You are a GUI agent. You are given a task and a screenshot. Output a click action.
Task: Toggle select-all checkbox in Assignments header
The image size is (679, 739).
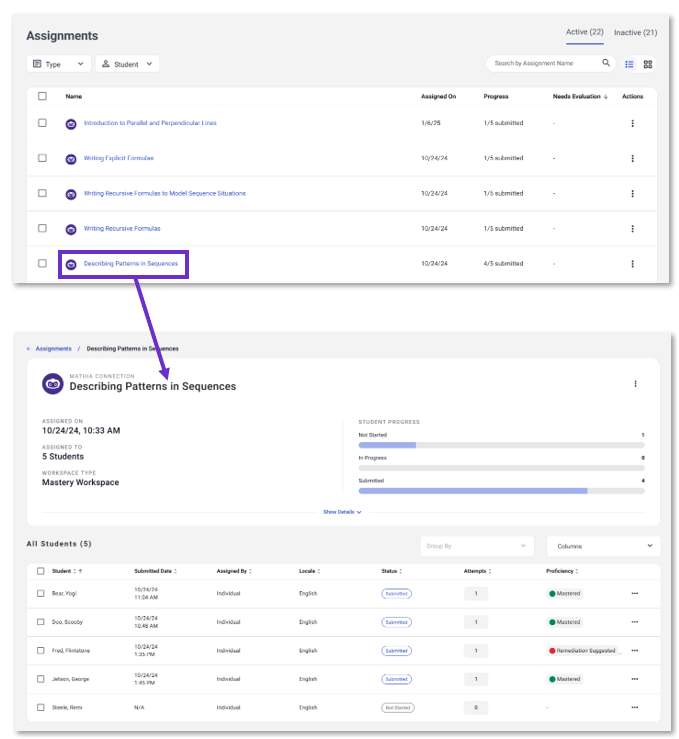click(x=42, y=96)
